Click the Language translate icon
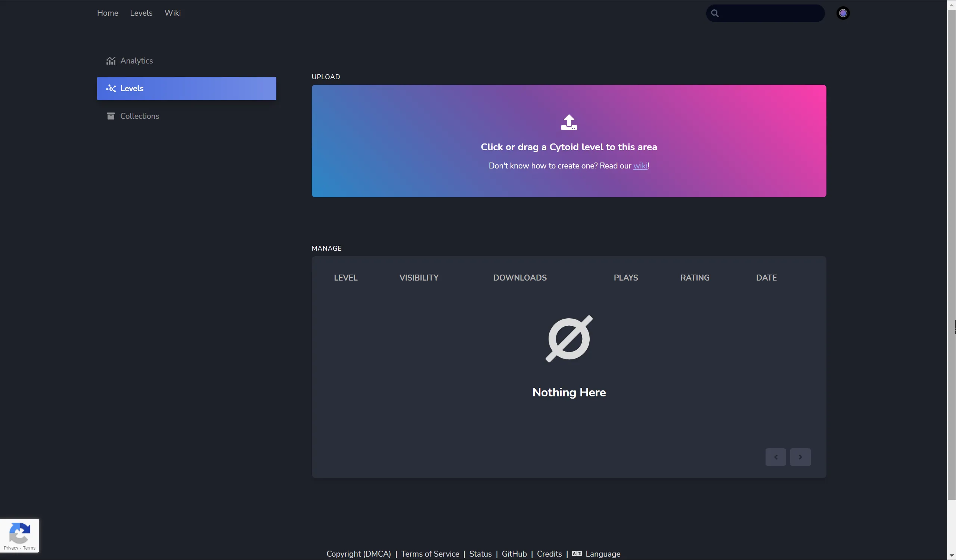Viewport: 956px width, 560px height. (x=577, y=554)
